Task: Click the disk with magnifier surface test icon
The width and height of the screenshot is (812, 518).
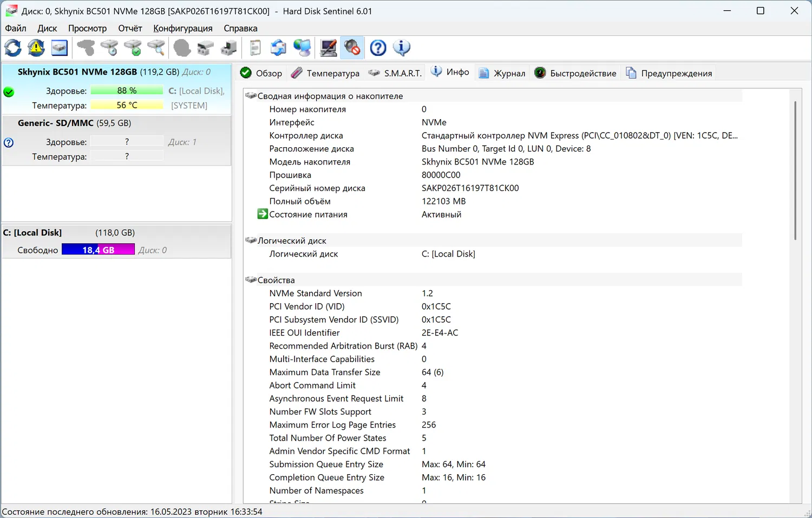Action: pyautogui.click(x=156, y=48)
